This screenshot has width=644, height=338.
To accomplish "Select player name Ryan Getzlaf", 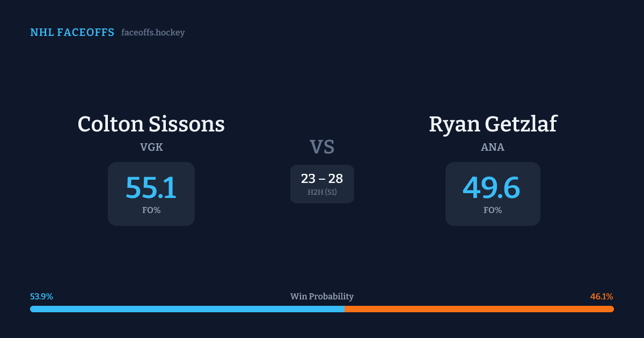I will pyautogui.click(x=493, y=124).
